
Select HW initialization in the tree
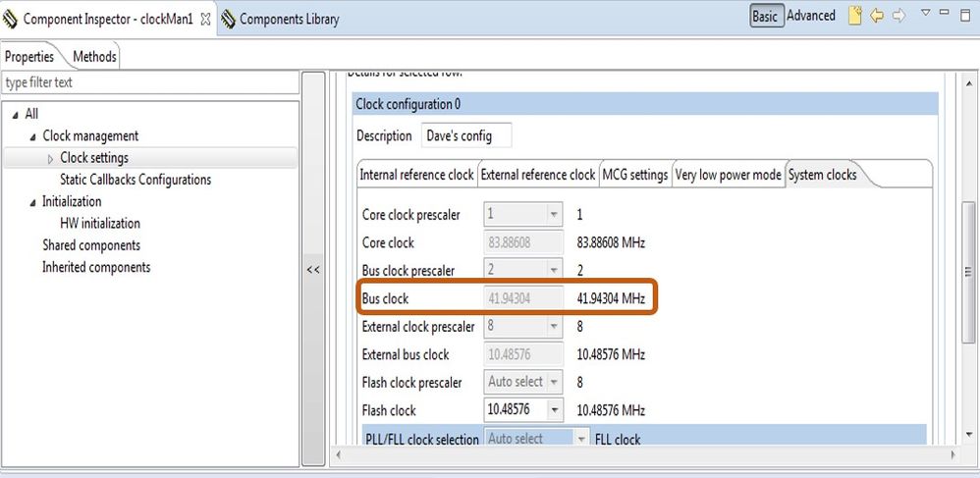[x=100, y=223]
